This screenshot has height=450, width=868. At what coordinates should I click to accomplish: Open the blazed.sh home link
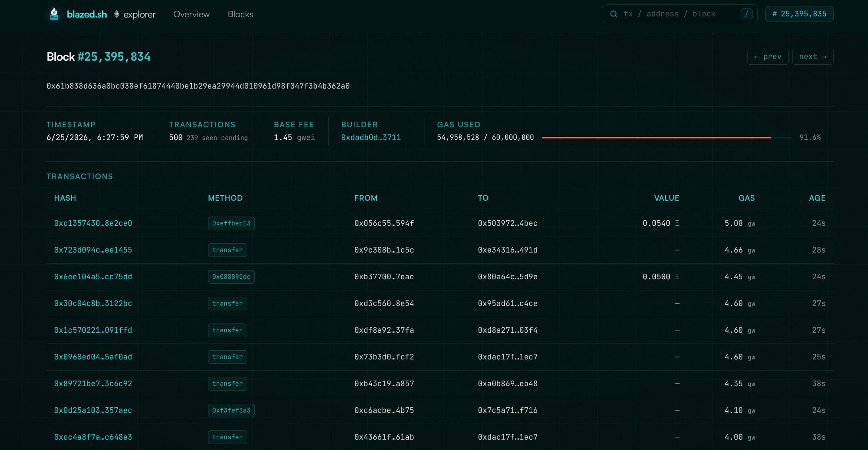(x=87, y=14)
